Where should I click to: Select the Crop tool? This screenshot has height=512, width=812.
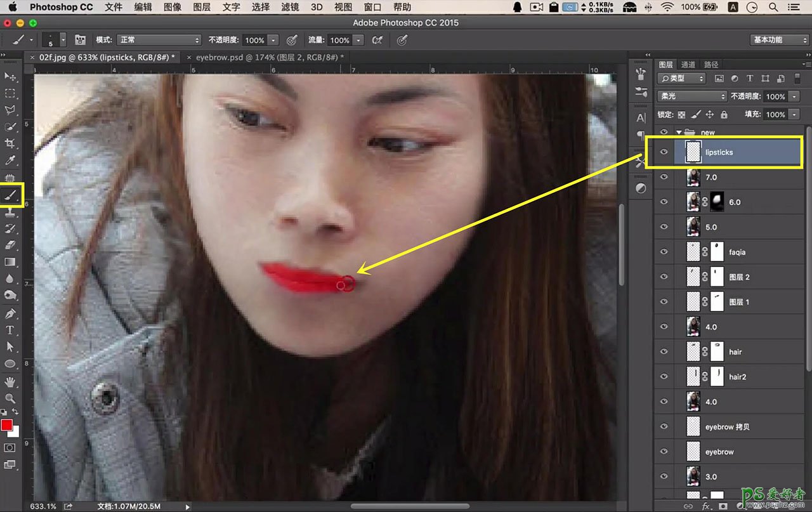10,143
